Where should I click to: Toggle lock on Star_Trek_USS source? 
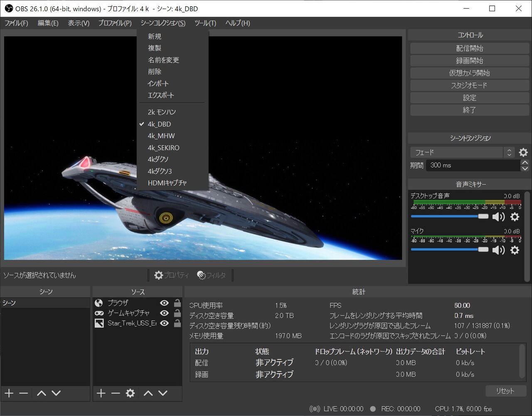click(177, 323)
